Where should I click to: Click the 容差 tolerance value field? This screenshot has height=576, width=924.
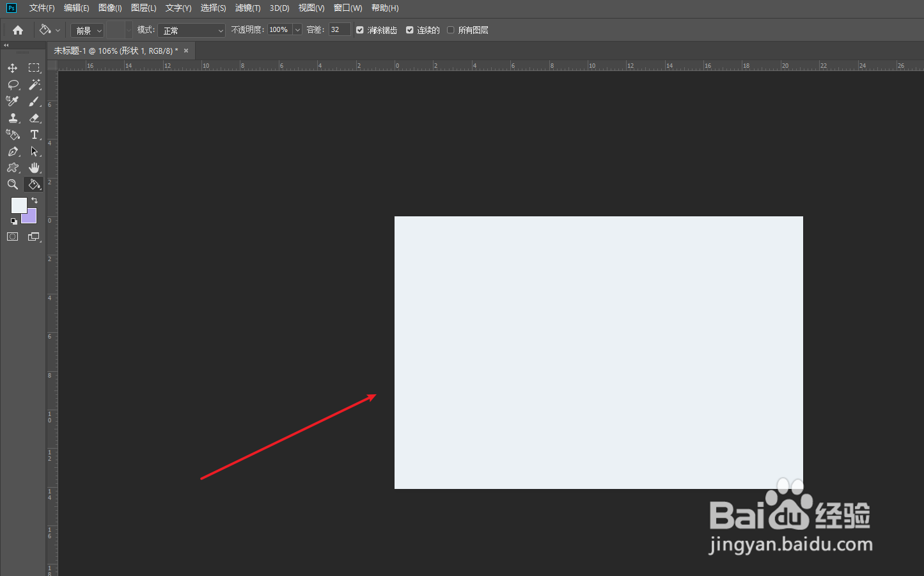pos(340,30)
